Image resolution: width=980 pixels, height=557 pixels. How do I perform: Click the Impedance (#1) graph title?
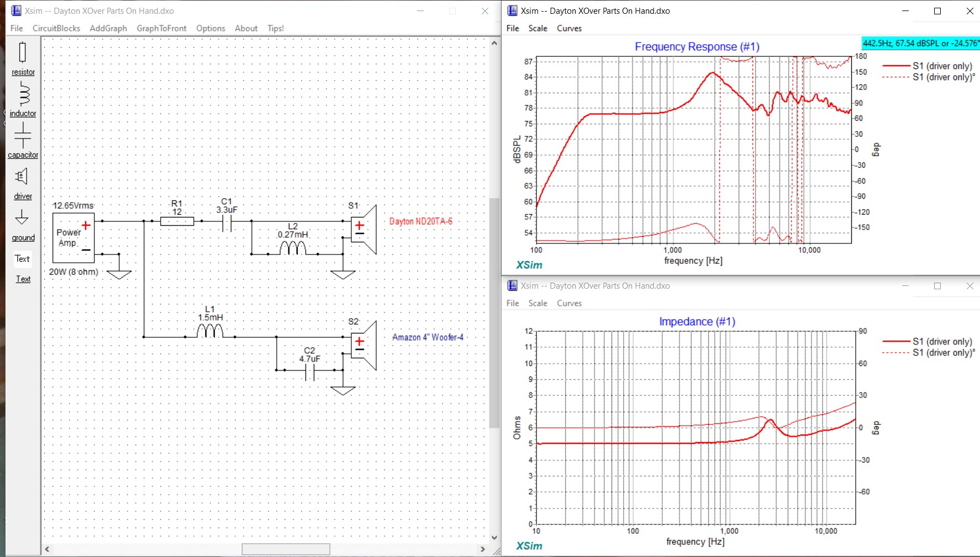tap(697, 322)
